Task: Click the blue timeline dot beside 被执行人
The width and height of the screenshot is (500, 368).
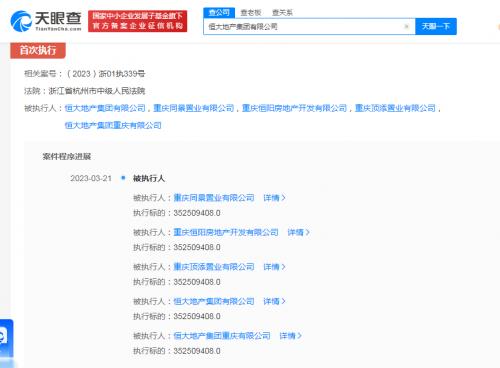Action: (x=123, y=178)
